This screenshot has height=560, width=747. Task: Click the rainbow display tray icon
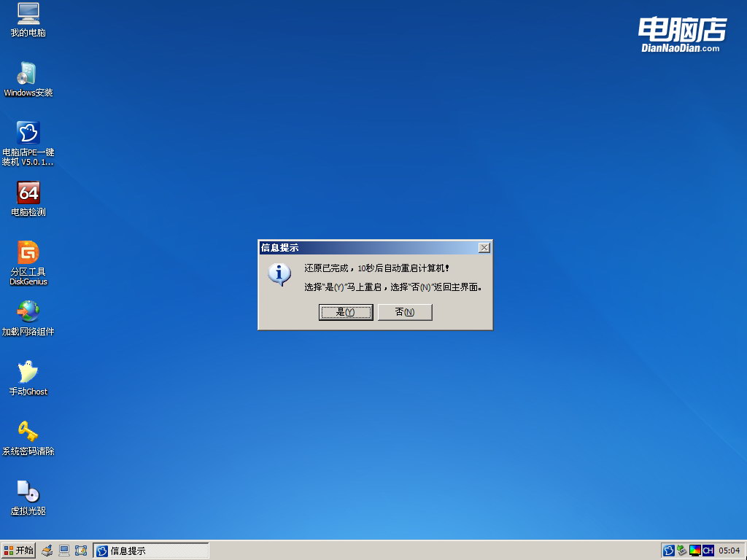694,551
